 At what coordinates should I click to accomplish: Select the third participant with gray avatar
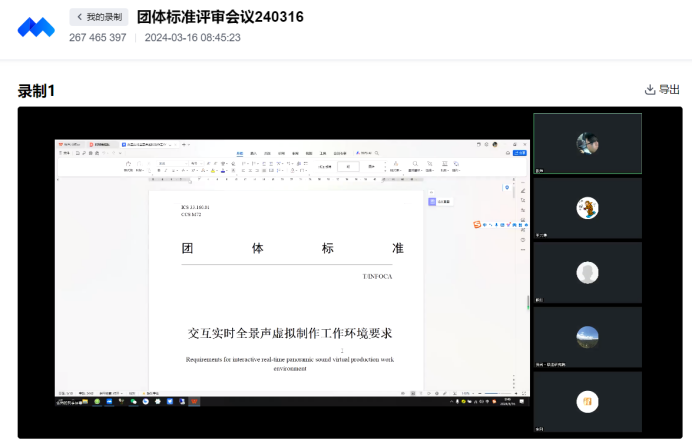click(x=587, y=272)
